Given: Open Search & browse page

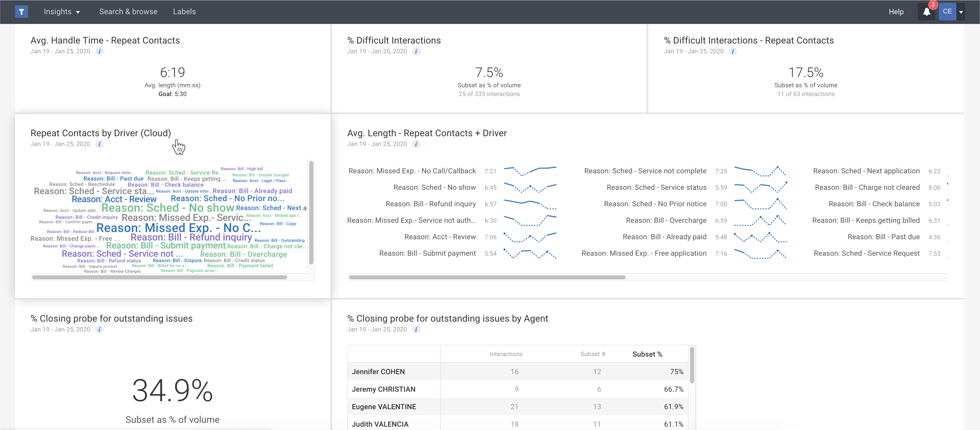Looking at the screenshot, I should (128, 12).
